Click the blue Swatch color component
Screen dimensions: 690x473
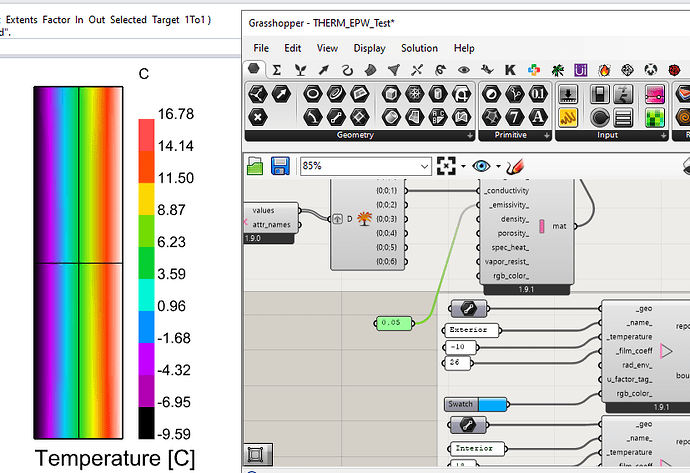(476, 404)
